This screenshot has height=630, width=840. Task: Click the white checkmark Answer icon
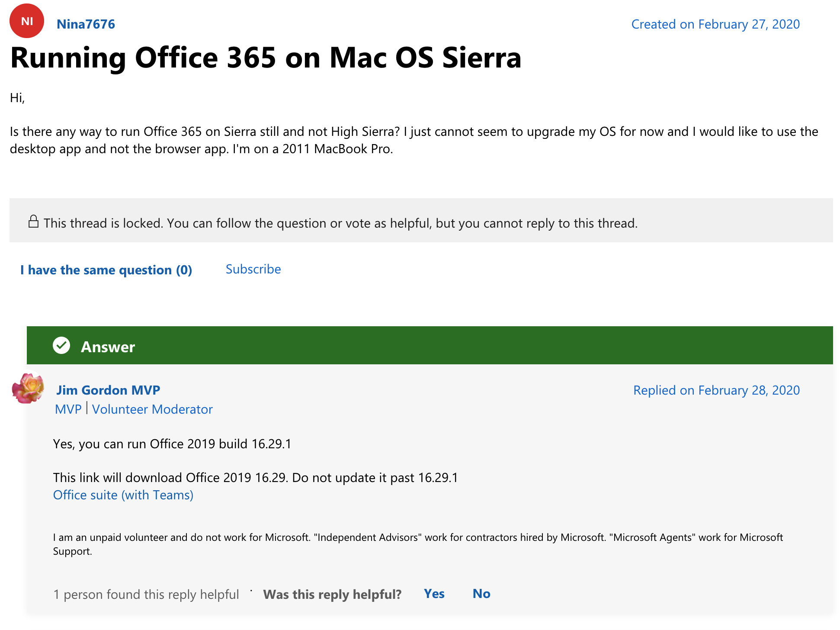pos(61,345)
